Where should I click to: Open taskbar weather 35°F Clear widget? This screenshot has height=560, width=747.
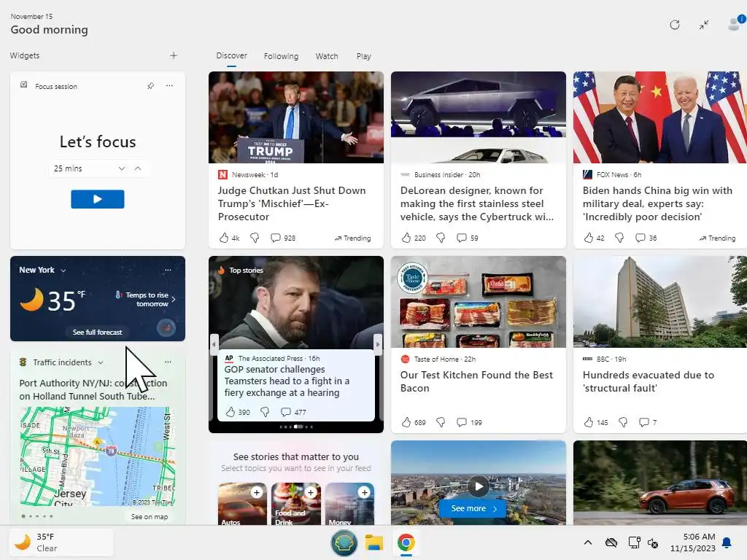coord(61,542)
